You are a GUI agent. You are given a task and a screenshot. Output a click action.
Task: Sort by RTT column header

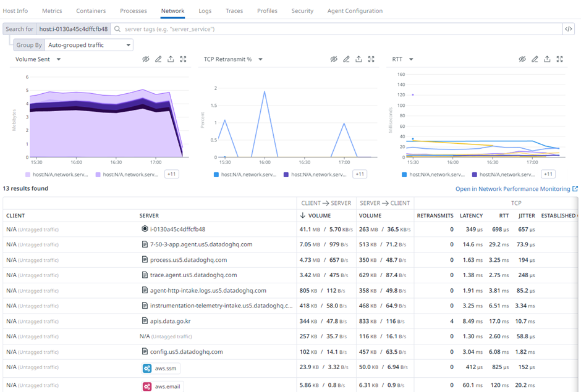point(504,216)
